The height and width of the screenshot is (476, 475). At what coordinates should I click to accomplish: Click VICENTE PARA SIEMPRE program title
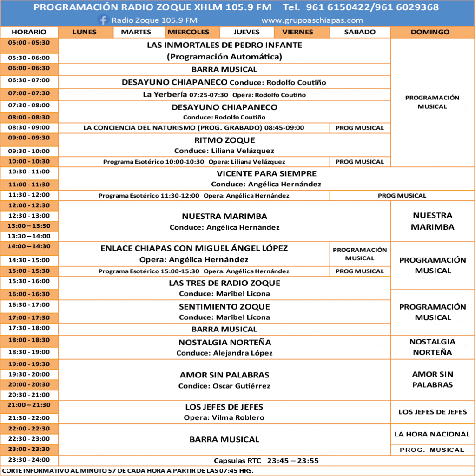point(266,174)
